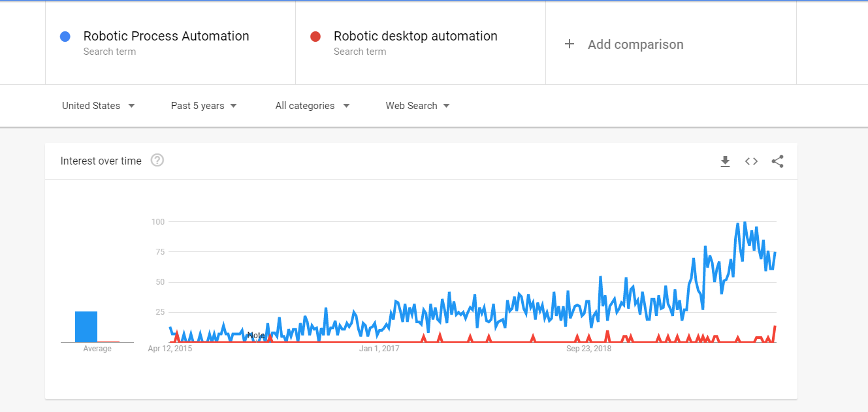Click the Apr 12, 2015 date label
This screenshot has width=868, height=412.
tap(170, 349)
